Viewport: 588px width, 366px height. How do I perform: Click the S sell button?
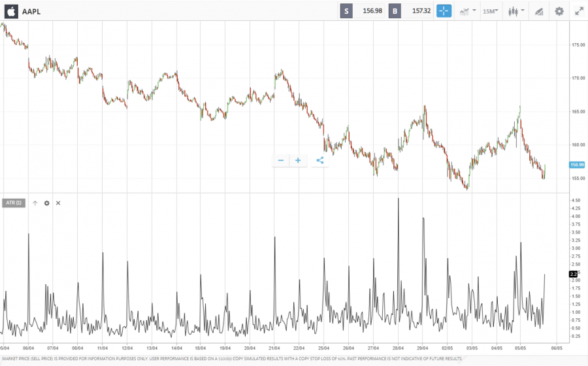tap(346, 11)
